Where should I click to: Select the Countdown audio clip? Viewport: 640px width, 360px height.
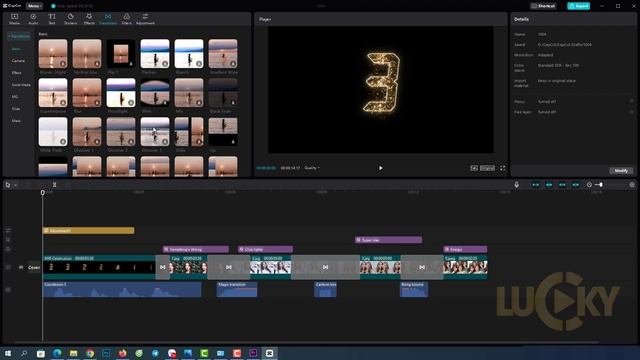[122, 289]
